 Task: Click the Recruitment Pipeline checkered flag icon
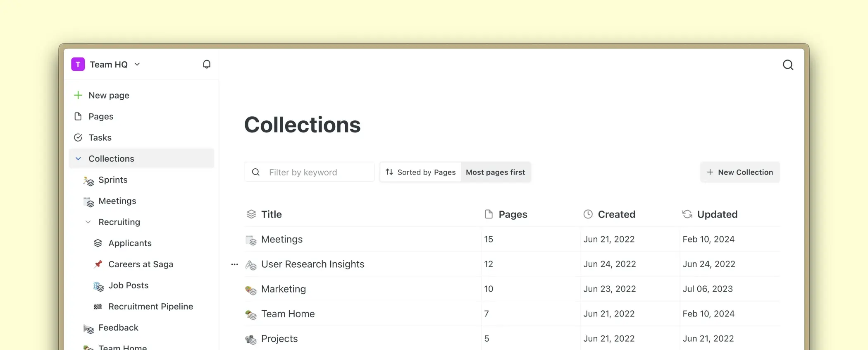98,307
